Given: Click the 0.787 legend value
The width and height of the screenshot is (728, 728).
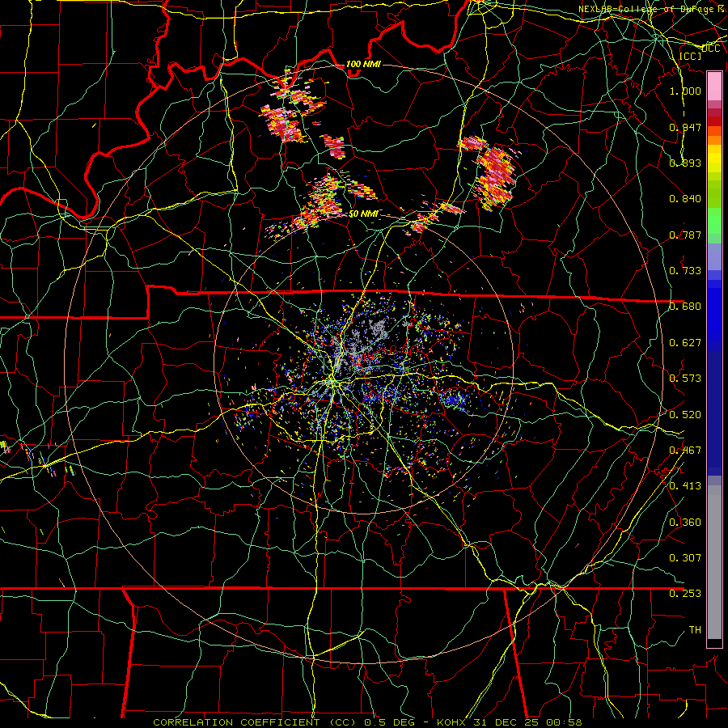Looking at the screenshot, I should pyautogui.click(x=685, y=235).
